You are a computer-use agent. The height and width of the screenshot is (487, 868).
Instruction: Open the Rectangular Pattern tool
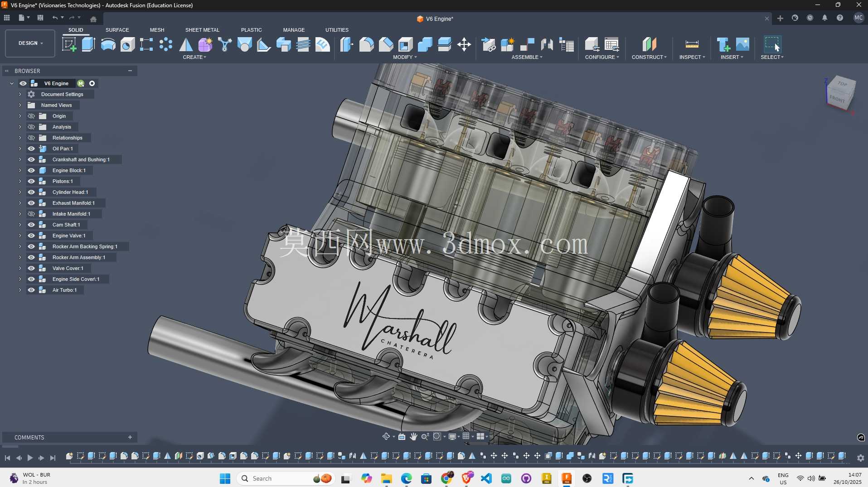pos(146,44)
